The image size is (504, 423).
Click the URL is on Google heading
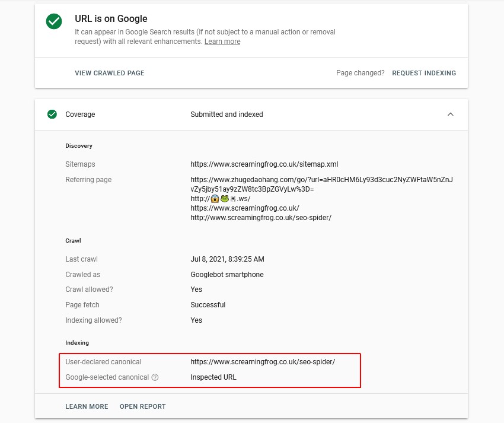click(111, 18)
